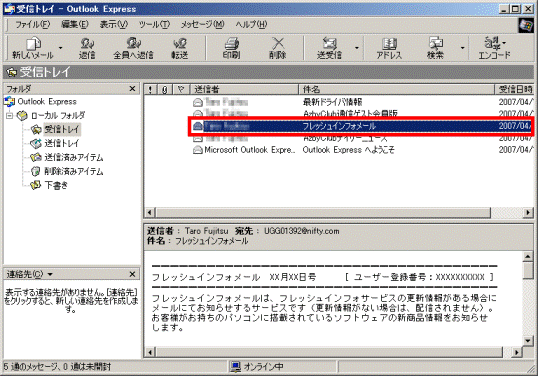The image size is (538, 376).
Task: Open the dropdown arrow beside 検索
Action: [x=463, y=48]
